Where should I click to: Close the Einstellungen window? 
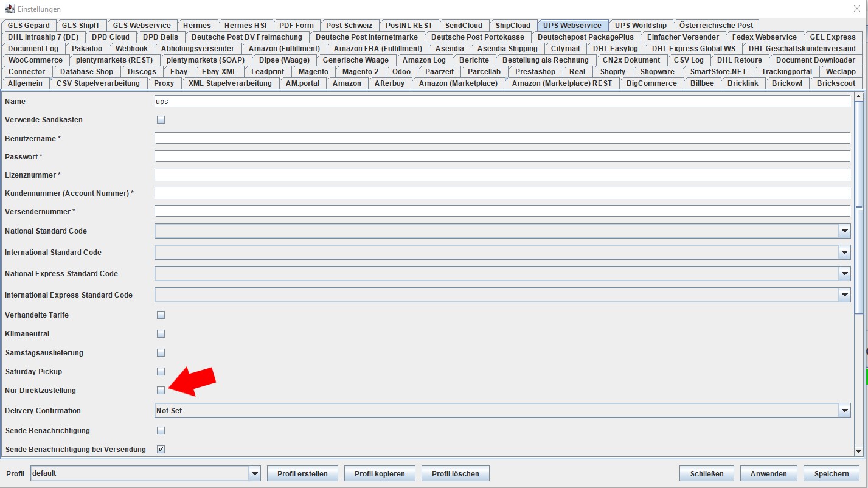pos(857,9)
